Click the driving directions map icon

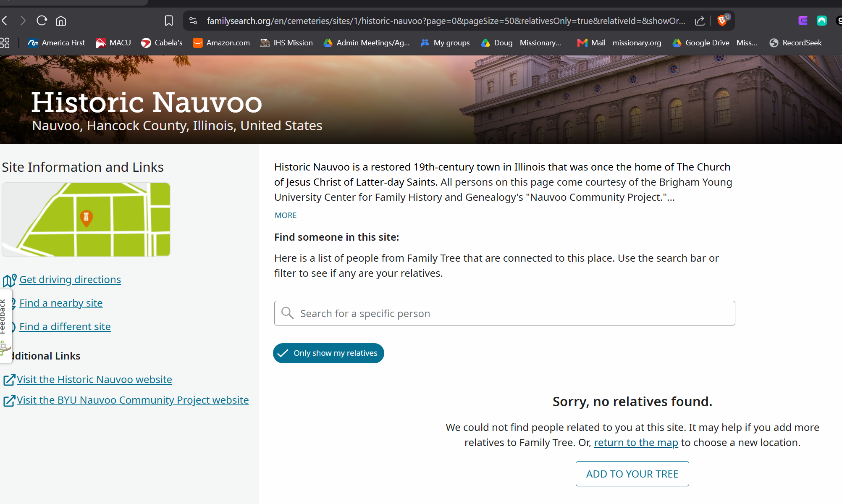[x=9, y=280]
